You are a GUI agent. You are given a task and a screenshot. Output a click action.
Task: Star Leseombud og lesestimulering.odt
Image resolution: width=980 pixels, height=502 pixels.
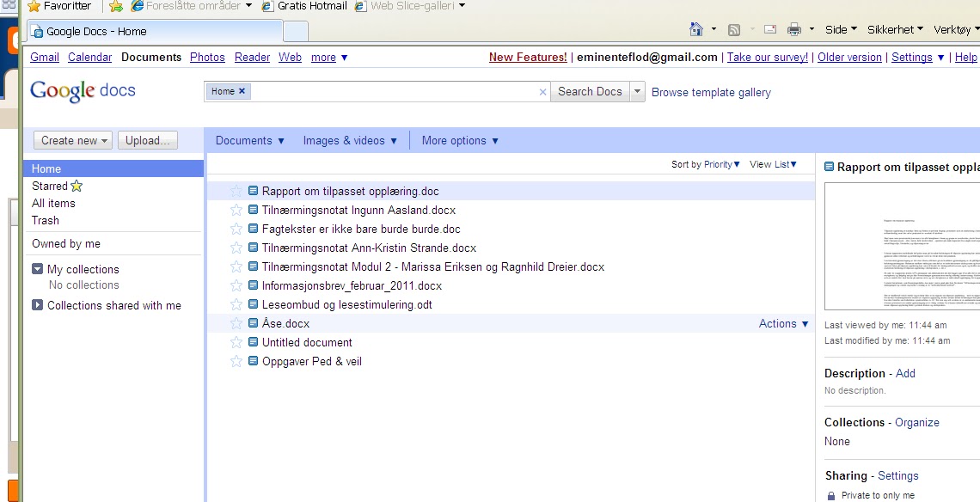(236, 304)
